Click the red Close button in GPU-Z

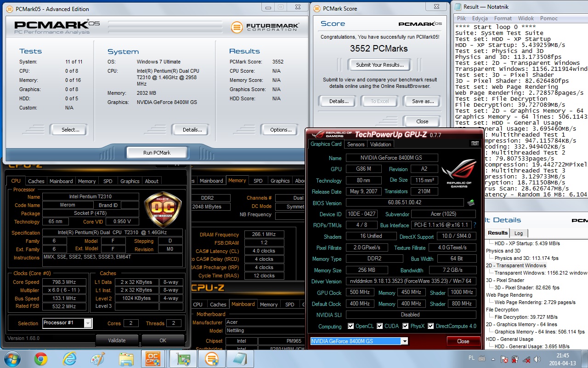coord(463,341)
